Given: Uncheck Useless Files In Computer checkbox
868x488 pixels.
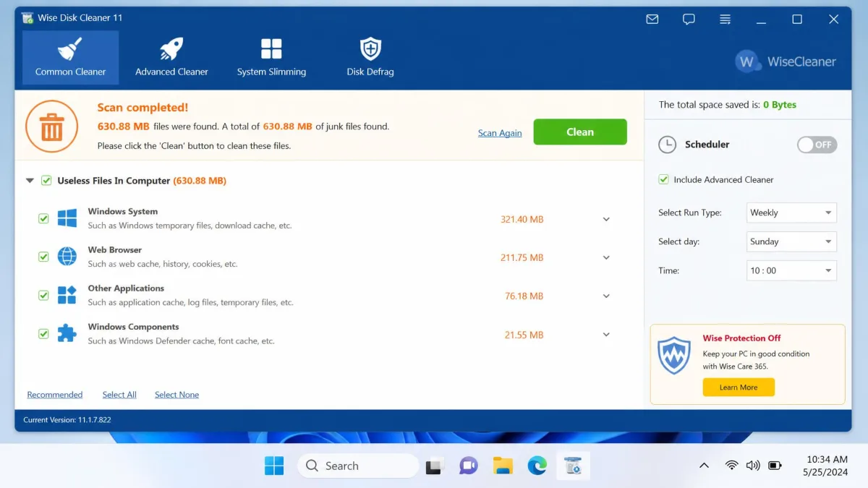Looking at the screenshot, I should pos(46,181).
